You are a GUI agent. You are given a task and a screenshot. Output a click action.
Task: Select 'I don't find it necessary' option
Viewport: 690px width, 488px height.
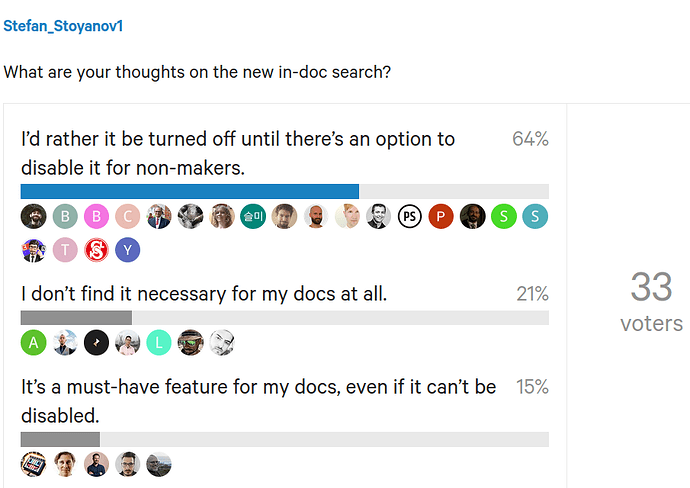[x=204, y=293]
